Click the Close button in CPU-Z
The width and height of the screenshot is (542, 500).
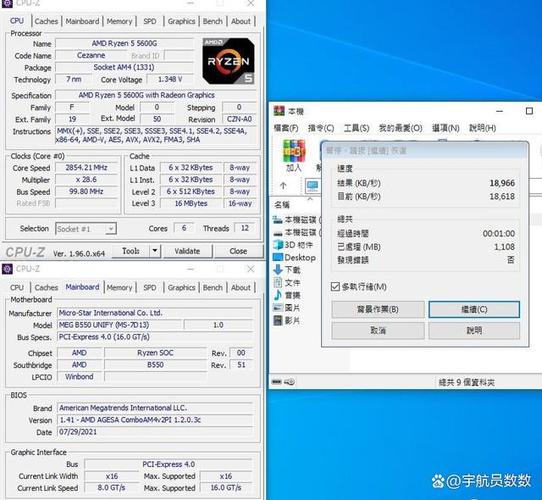click(238, 251)
